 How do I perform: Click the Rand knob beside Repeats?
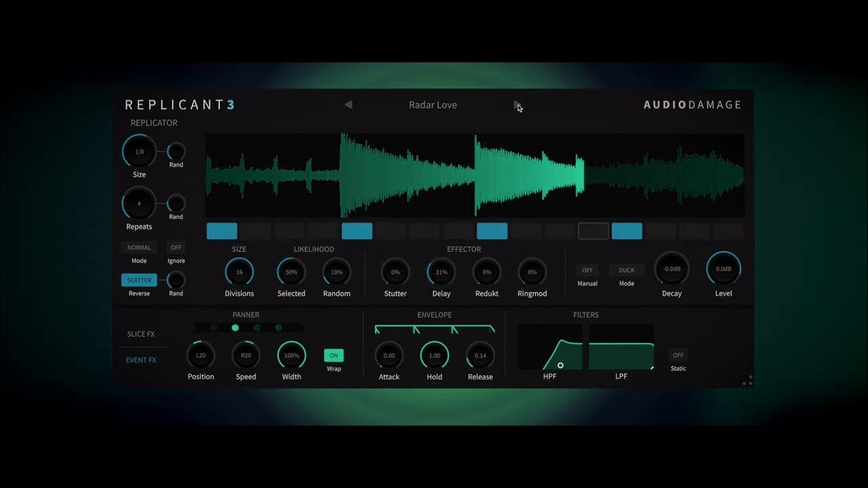click(176, 203)
